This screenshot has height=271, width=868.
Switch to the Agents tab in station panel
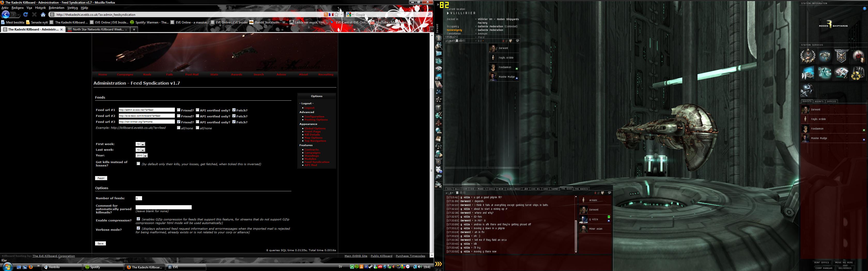click(819, 101)
